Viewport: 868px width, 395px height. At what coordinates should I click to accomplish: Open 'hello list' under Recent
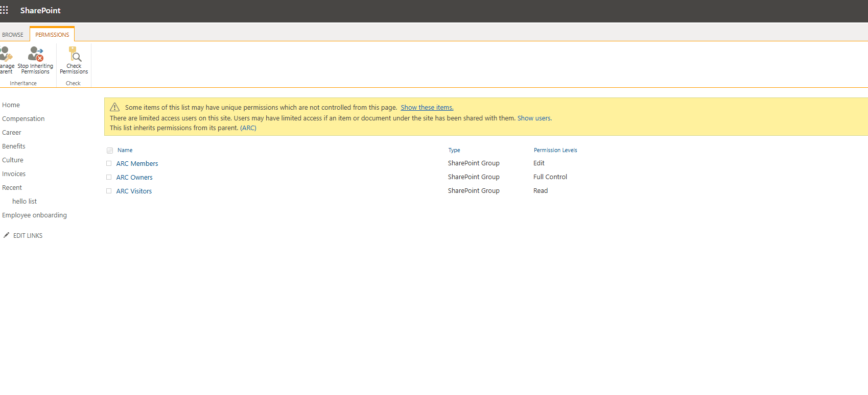coord(25,202)
